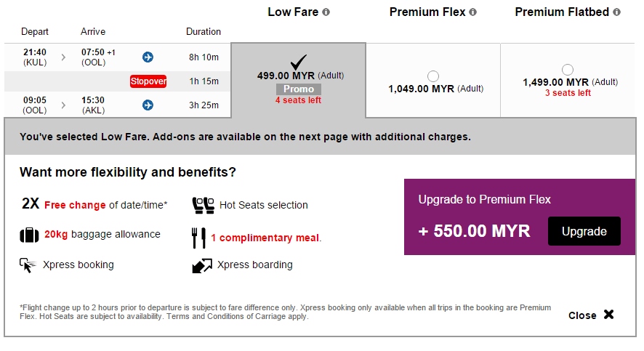The image size is (644, 351).
Task: Click the Premium Flatbed info icon
Action: [616, 12]
